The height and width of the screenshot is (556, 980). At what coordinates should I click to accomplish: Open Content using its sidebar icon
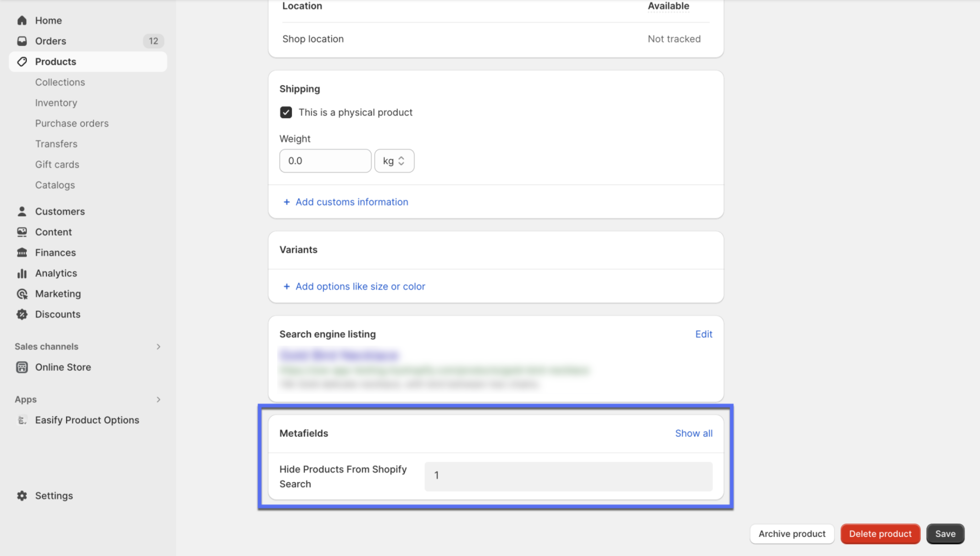22,231
